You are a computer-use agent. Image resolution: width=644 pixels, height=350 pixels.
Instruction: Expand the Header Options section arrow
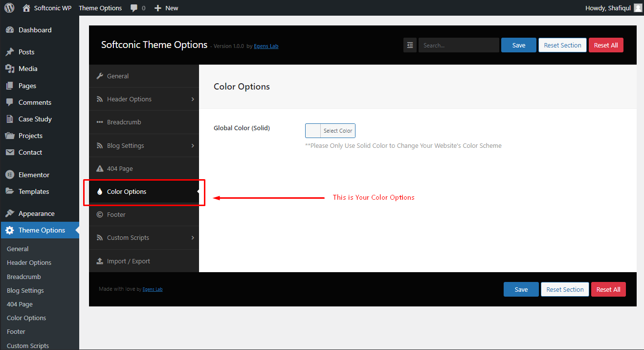(x=193, y=99)
